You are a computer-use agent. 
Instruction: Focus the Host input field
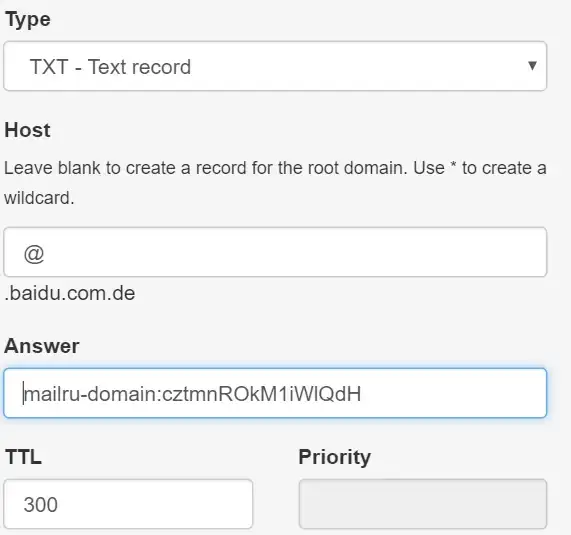click(275, 252)
